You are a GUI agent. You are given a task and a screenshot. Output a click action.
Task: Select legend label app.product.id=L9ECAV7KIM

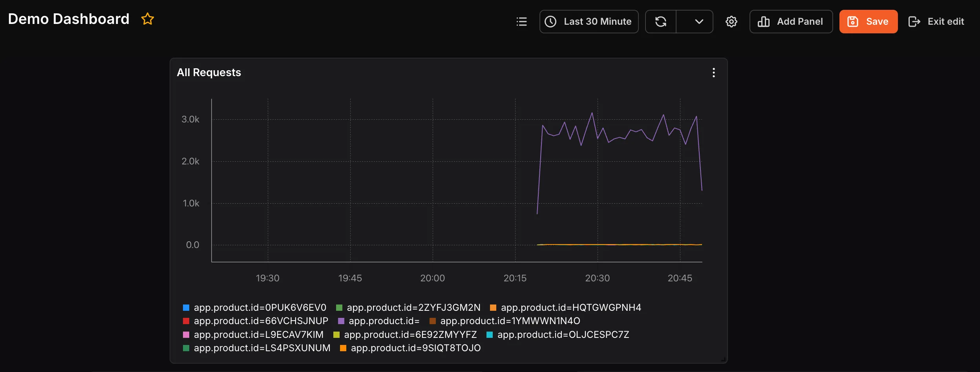(259, 335)
